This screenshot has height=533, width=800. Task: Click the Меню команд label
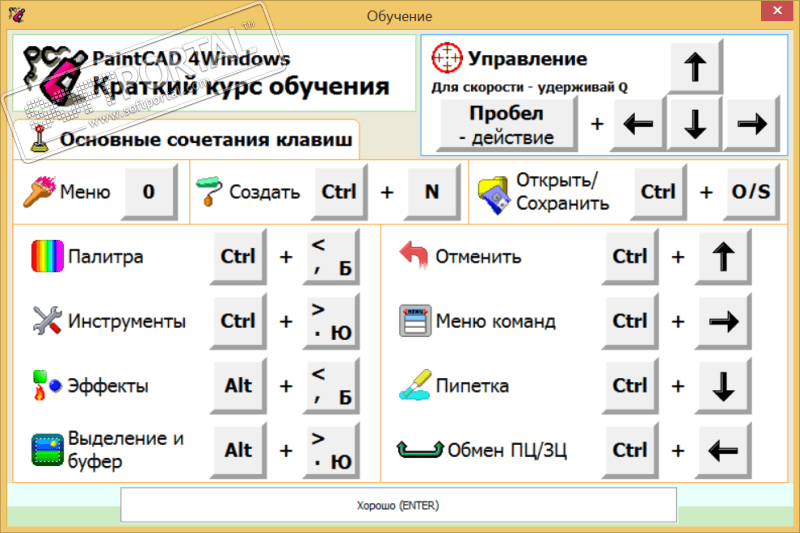pyautogui.click(x=495, y=321)
